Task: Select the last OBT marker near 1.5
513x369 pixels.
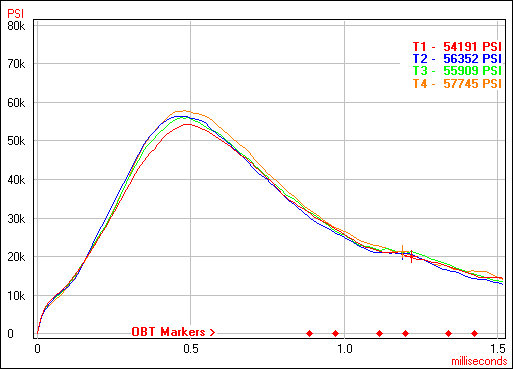Action: [x=475, y=333]
